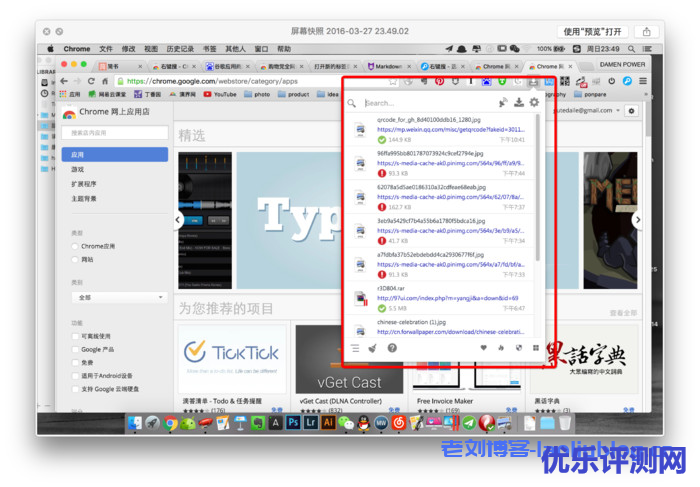Open the hamburger menu in downloads popup

pyautogui.click(x=354, y=348)
